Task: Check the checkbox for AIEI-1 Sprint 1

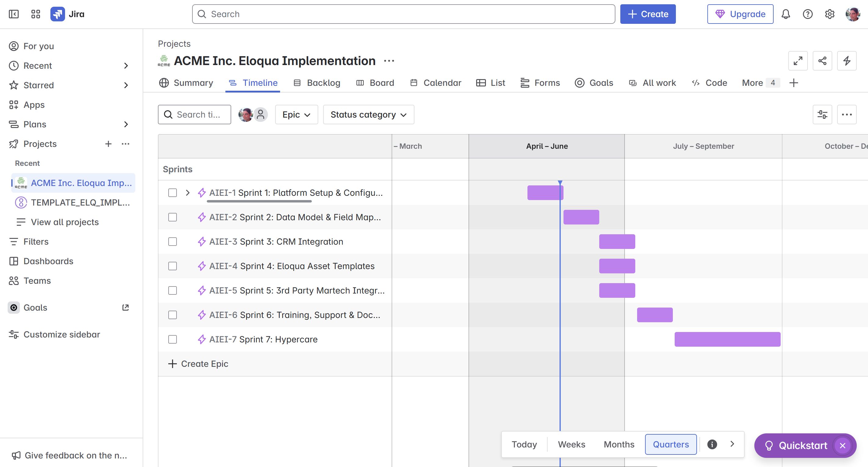Action: coord(173,193)
